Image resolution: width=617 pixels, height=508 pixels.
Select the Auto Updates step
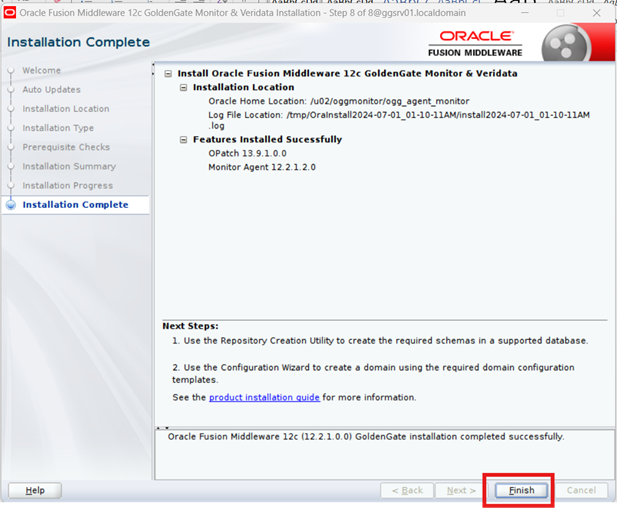[51, 90]
